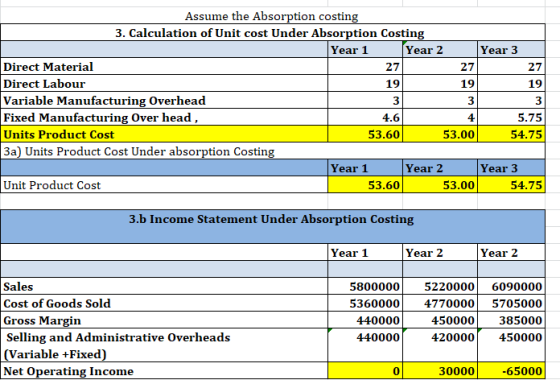Select the Gross Margin row label
Image resolution: width=560 pixels, height=380 pixels.
coord(42,321)
